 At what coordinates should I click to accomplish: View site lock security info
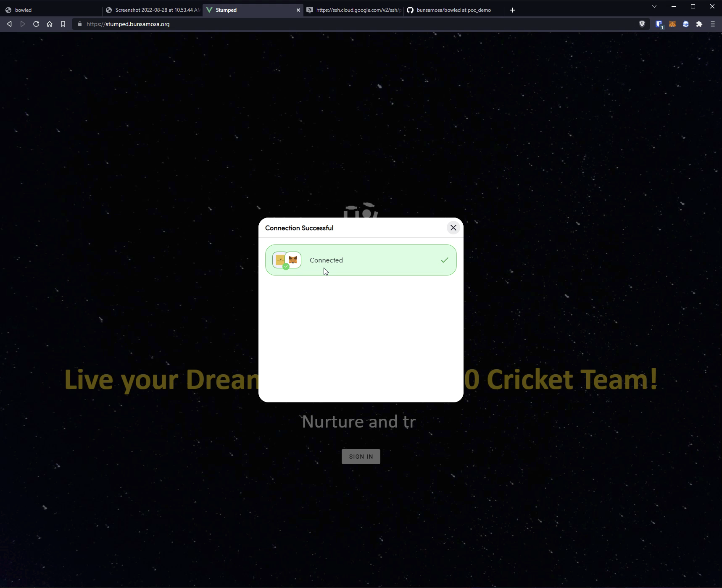[x=80, y=24]
